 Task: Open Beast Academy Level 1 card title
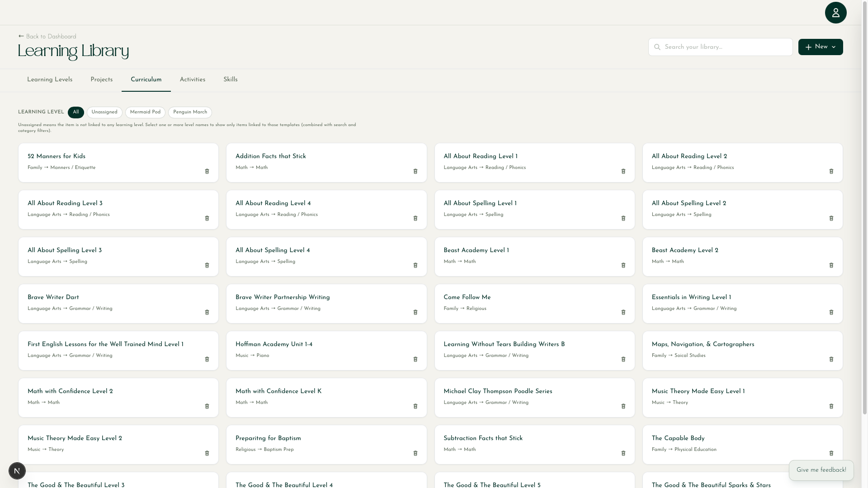(476, 250)
